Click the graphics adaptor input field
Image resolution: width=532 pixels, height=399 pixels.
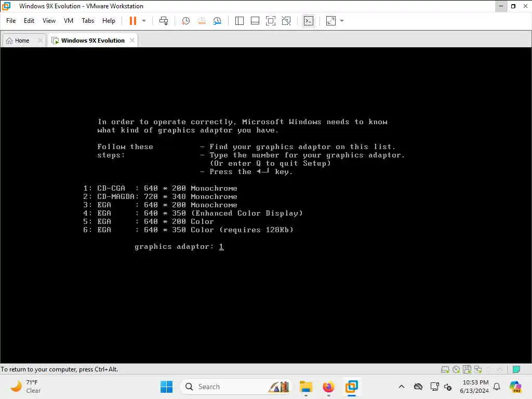point(221,247)
